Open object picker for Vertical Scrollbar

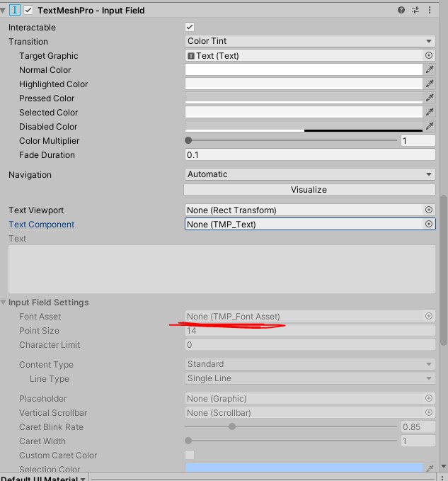pos(429,412)
